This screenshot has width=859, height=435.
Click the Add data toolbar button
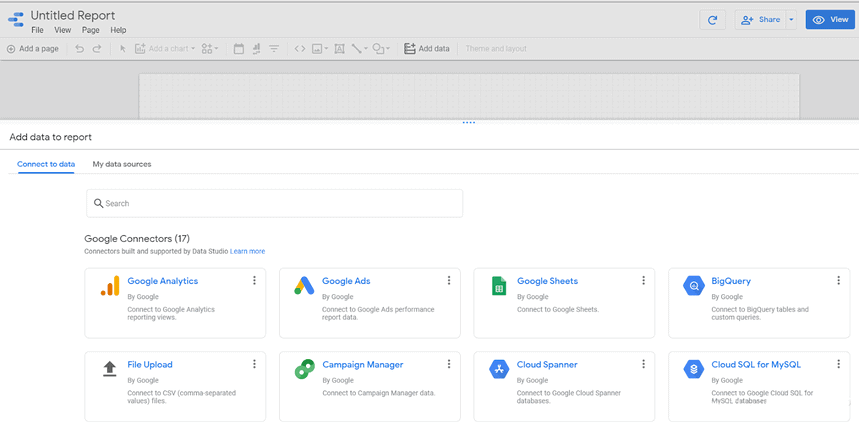pyautogui.click(x=427, y=48)
